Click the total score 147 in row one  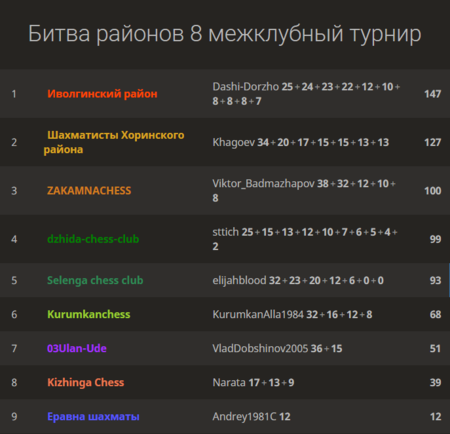pyautogui.click(x=433, y=94)
